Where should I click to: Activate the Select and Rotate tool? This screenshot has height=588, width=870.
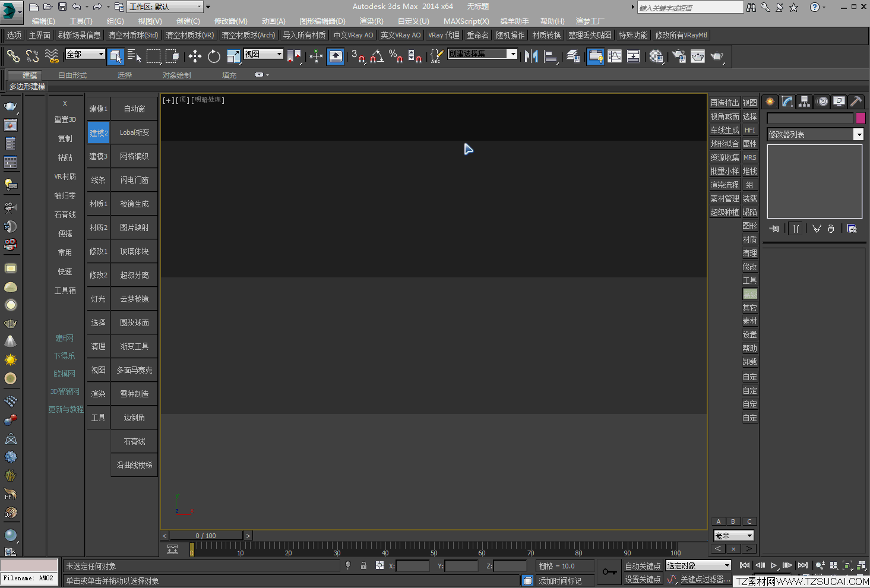[214, 56]
